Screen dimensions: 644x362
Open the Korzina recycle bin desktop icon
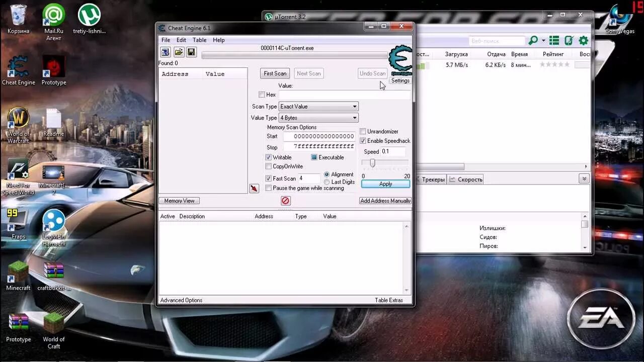[x=18, y=20]
